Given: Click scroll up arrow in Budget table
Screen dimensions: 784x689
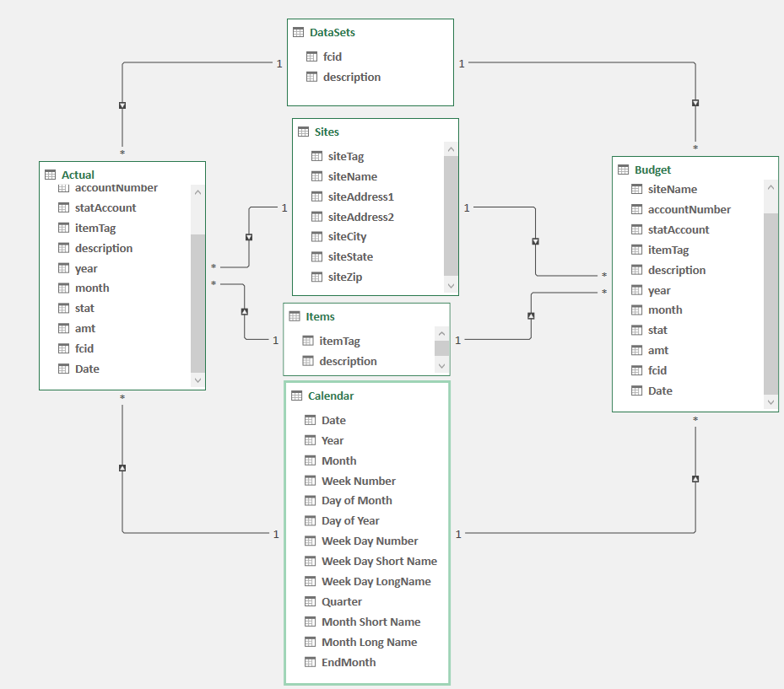Looking at the screenshot, I should (770, 187).
